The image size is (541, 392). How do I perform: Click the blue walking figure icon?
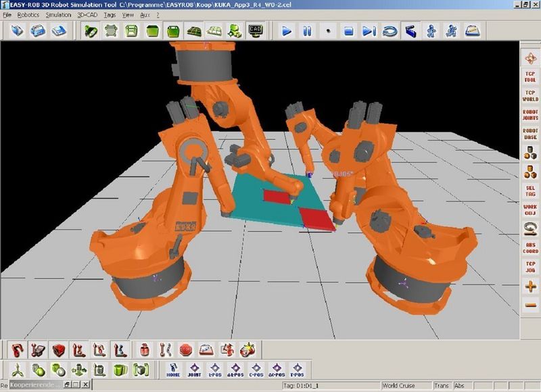[431, 31]
